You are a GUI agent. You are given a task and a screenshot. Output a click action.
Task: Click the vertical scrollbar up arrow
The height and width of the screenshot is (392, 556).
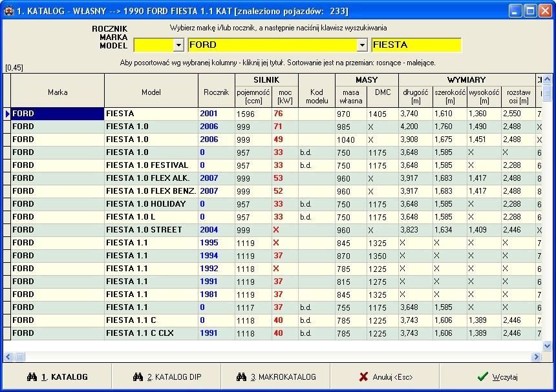click(x=547, y=79)
